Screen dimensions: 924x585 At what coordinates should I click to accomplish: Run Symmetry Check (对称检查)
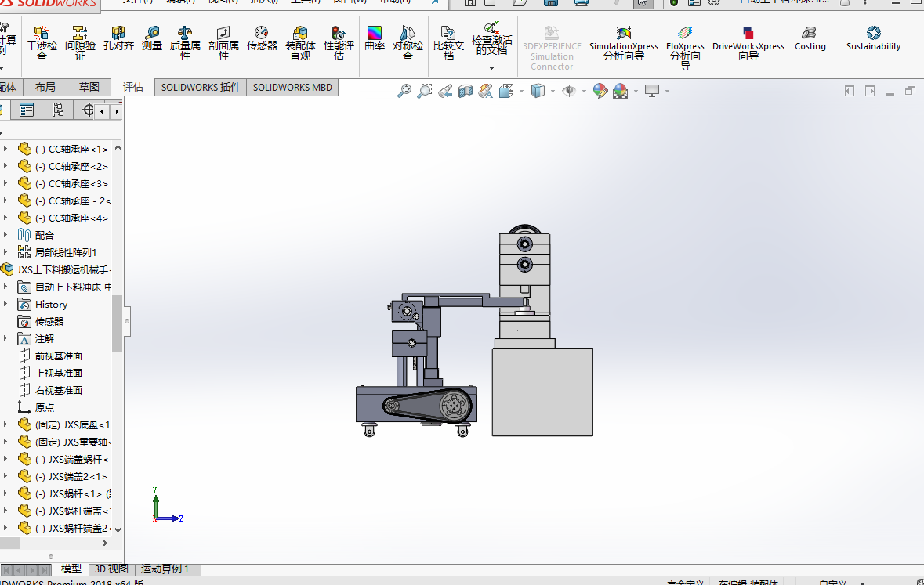coord(408,42)
